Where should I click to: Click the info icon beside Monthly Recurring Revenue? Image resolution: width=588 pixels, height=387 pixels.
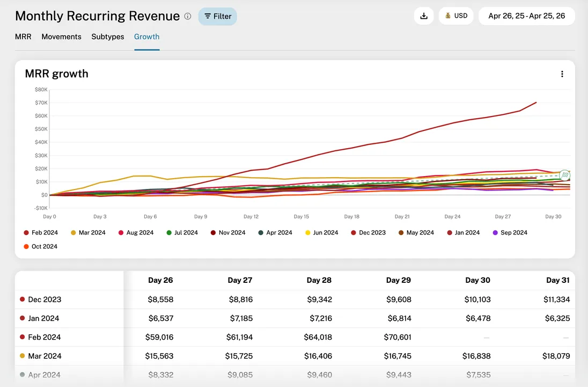pyautogui.click(x=187, y=16)
